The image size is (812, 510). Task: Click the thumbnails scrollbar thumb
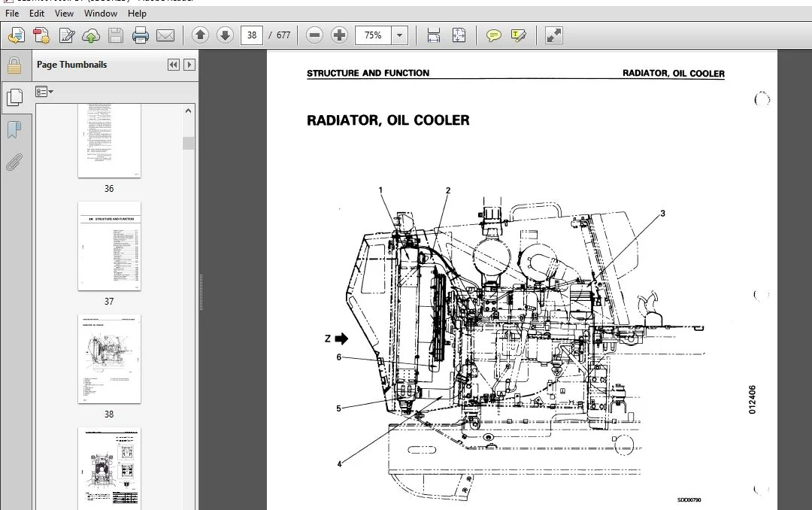(188, 143)
